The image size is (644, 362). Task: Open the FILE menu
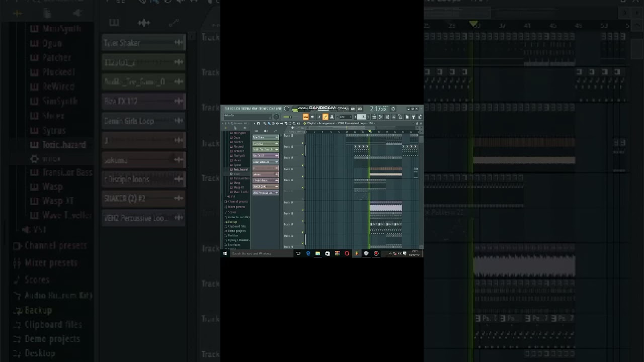tap(227, 109)
